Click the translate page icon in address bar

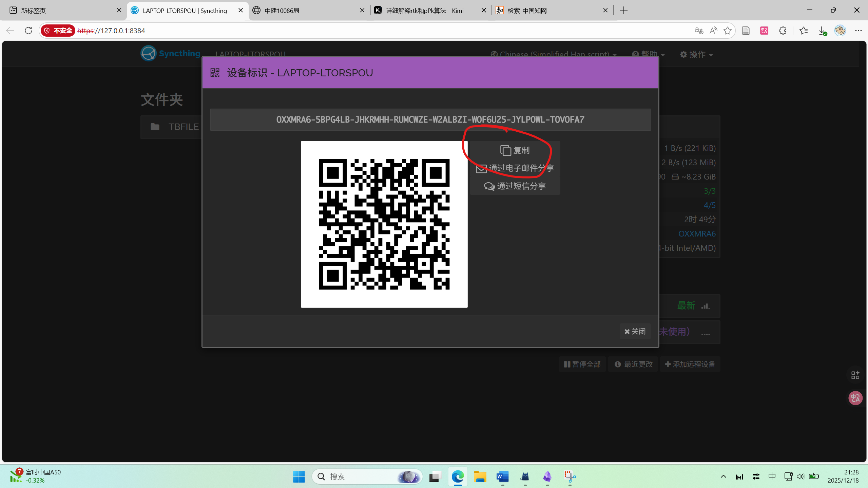(x=699, y=31)
